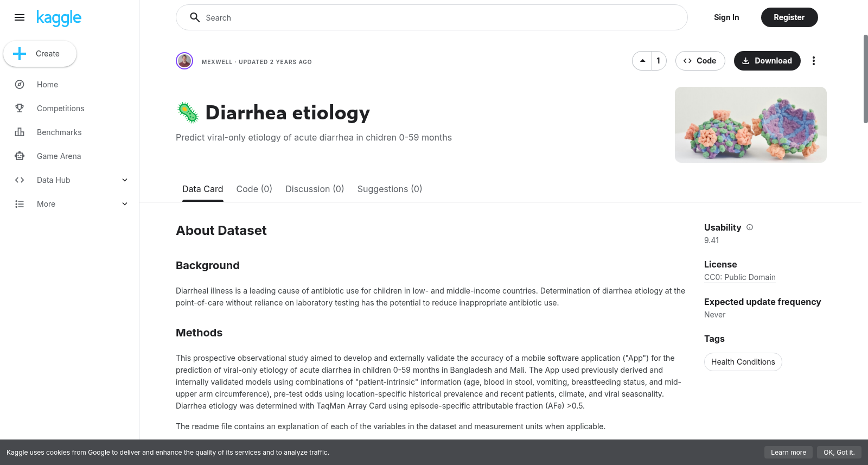Click the Kaggle logo
Image resolution: width=868 pixels, height=465 pixels.
click(59, 18)
